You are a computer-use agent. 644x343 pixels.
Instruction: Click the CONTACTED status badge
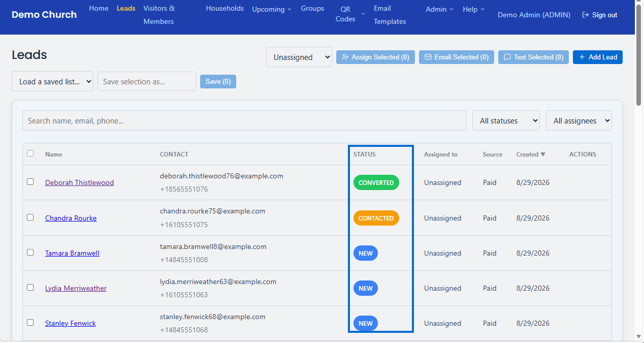[376, 218]
